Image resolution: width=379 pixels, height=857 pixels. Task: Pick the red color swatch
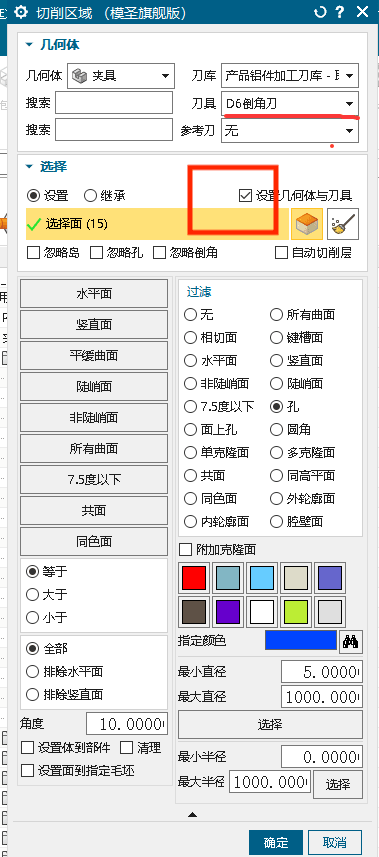coord(194,578)
